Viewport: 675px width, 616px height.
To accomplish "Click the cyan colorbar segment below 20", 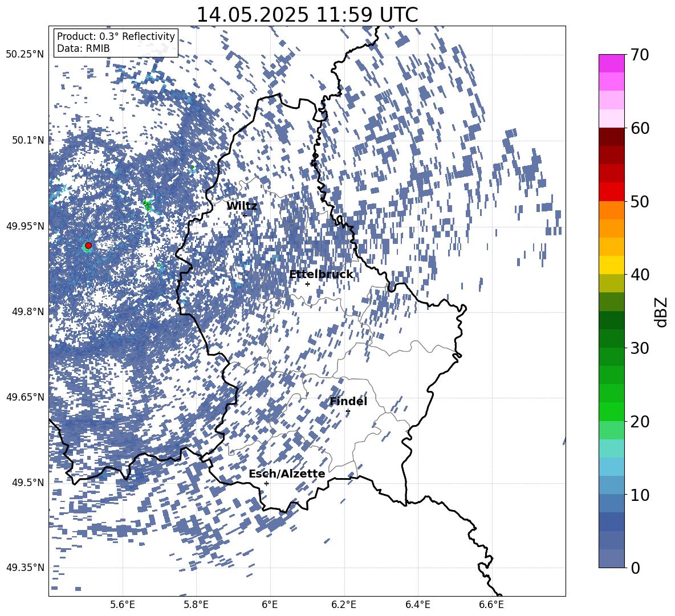I will (x=611, y=448).
